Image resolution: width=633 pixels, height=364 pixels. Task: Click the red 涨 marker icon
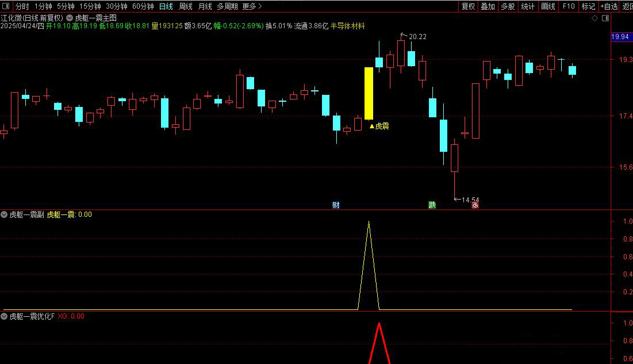click(475, 205)
